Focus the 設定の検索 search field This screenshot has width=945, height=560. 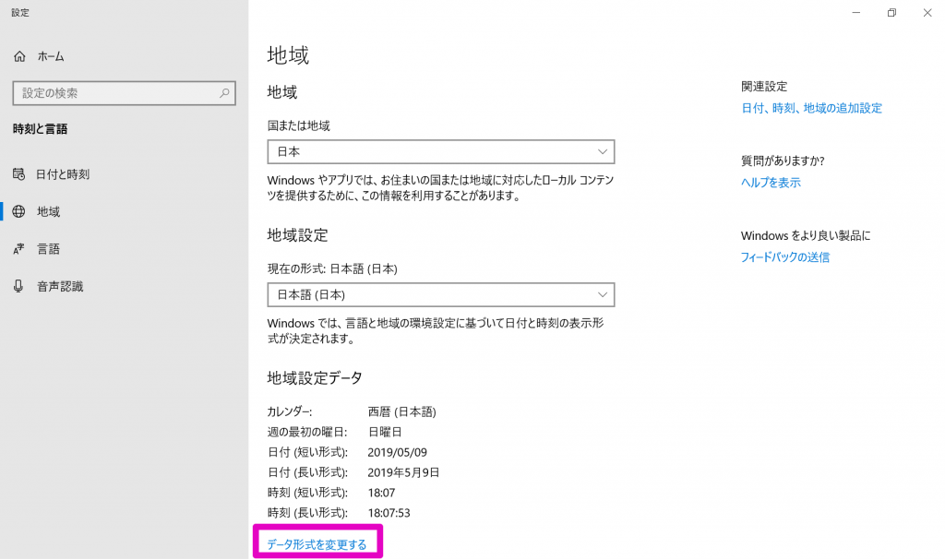point(125,93)
